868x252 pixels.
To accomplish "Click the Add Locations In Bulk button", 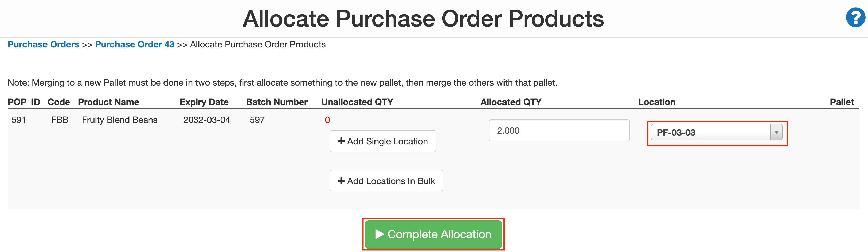I will (x=386, y=181).
